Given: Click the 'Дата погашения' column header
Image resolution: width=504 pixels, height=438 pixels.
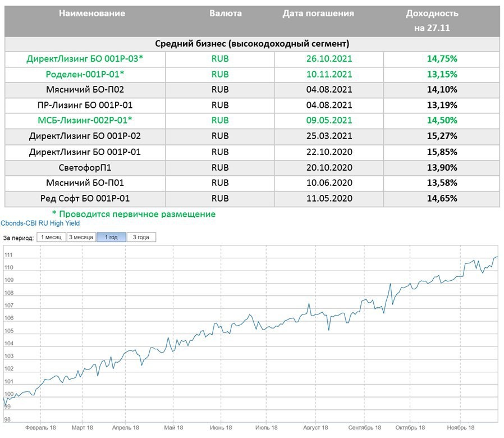Looking at the screenshot, I should pyautogui.click(x=318, y=13).
